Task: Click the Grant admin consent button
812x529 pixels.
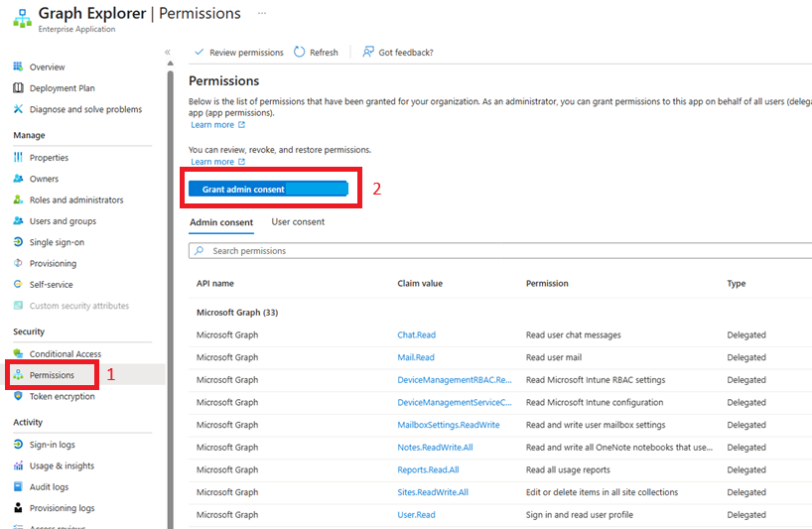Action: point(268,189)
